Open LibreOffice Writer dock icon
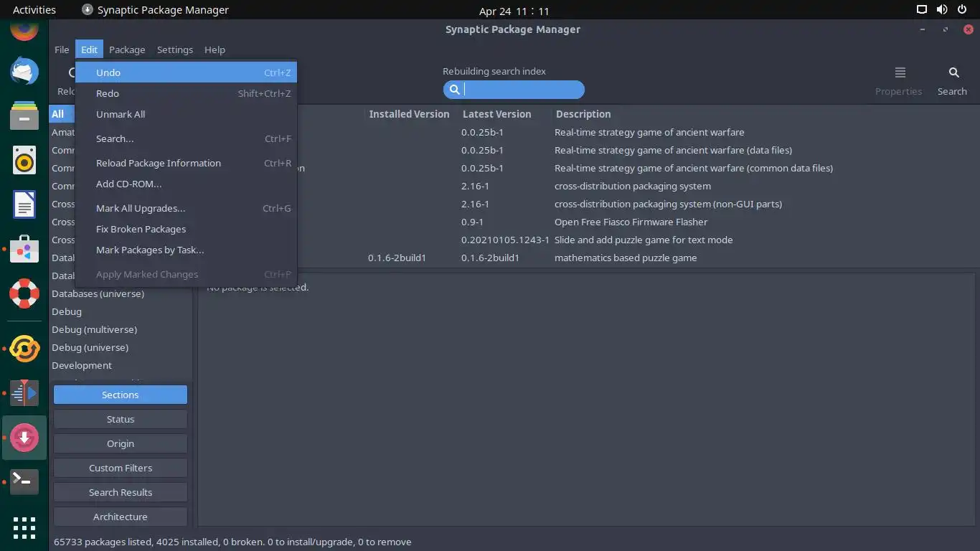The width and height of the screenshot is (980, 551). tap(24, 205)
